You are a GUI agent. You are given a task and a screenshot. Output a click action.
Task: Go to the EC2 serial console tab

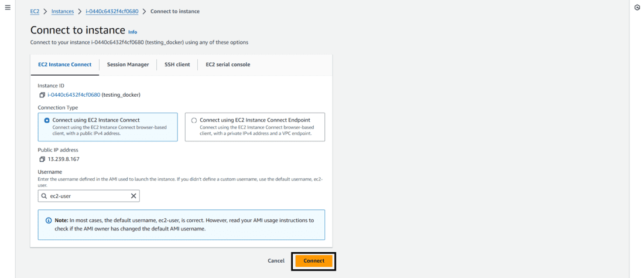click(228, 65)
